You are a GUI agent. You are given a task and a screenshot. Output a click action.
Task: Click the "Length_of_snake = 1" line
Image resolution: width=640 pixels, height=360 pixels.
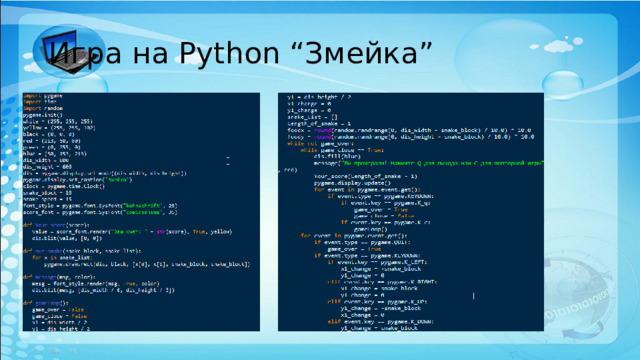pos(319,124)
